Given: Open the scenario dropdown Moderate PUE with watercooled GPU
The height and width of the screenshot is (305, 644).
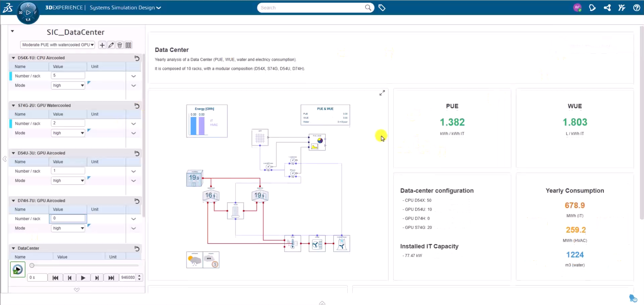Looking at the screenshot, I should click(57, 45).
